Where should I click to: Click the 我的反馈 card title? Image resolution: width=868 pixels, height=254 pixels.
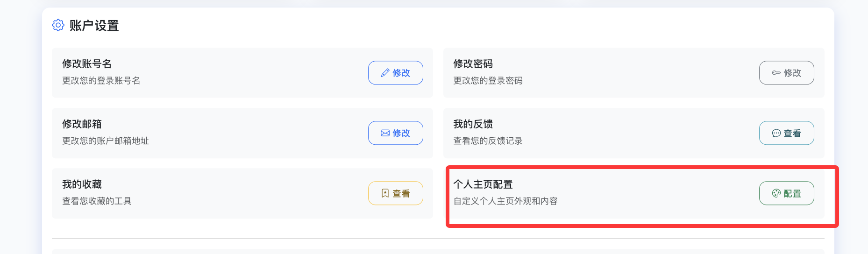click(473, 124)
